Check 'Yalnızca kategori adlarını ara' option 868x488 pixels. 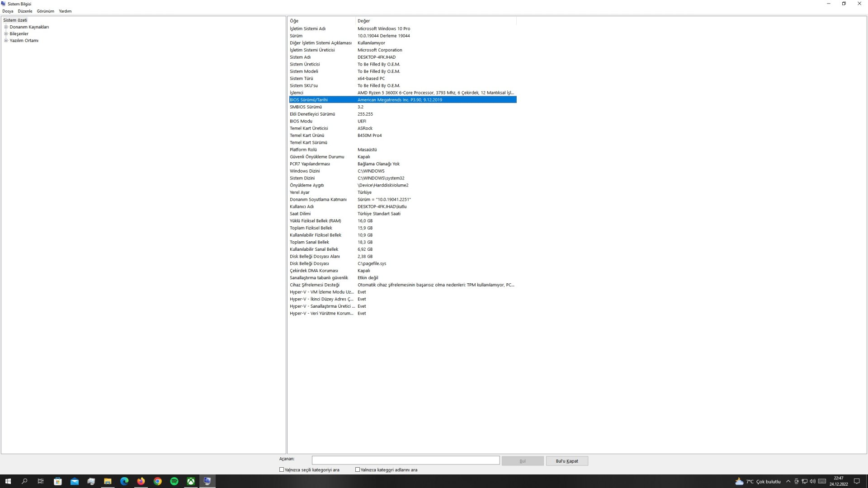tap(358, 469)
